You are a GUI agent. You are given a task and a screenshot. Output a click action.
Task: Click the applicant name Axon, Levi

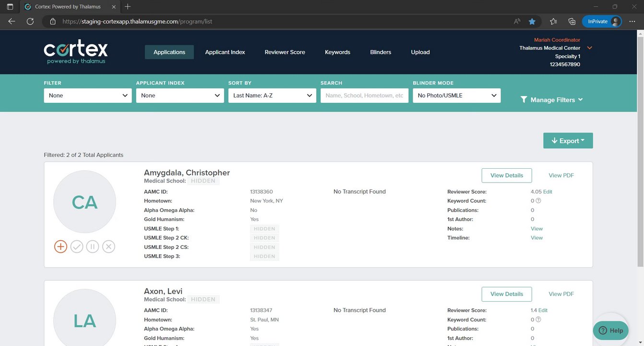click(163, 291)
